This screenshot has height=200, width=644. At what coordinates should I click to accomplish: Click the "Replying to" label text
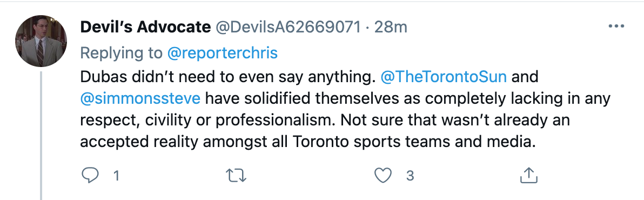122,54
